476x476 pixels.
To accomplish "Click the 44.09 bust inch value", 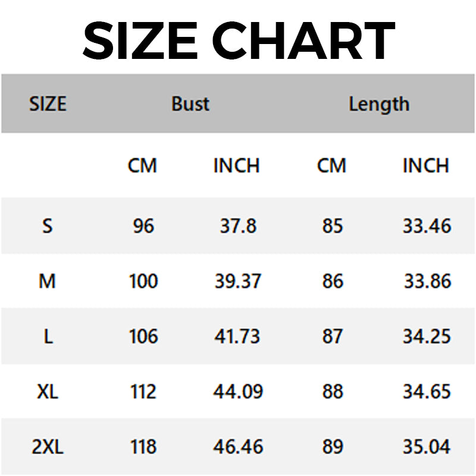I will coord(237,391).
